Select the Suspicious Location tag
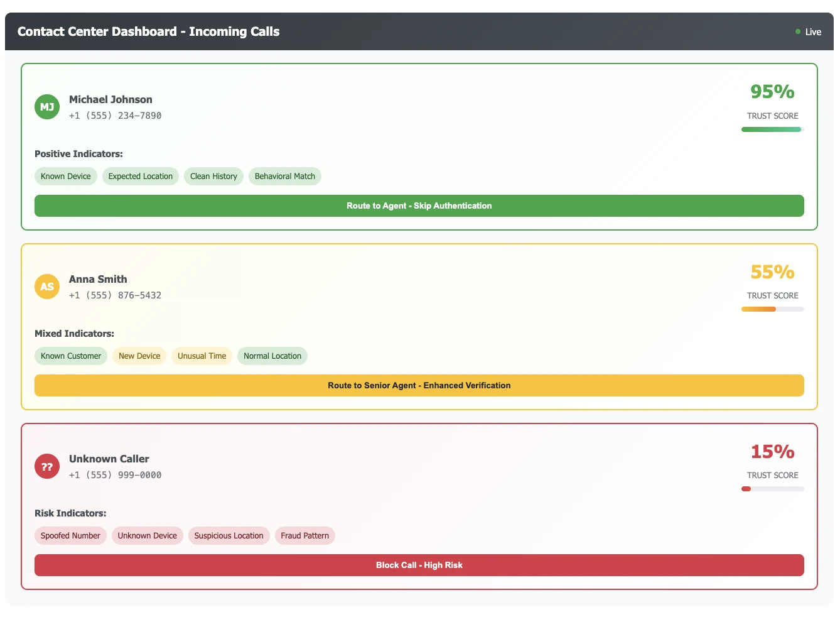 pyautogui.click(x=229, y=536)
